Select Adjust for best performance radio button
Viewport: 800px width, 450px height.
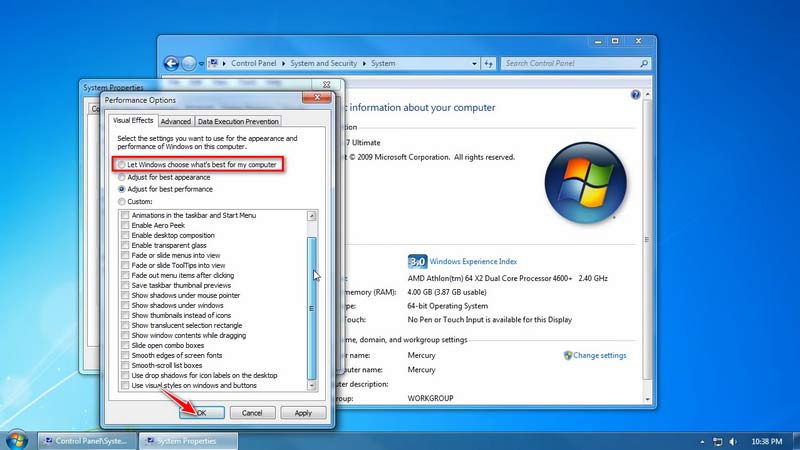121,189
